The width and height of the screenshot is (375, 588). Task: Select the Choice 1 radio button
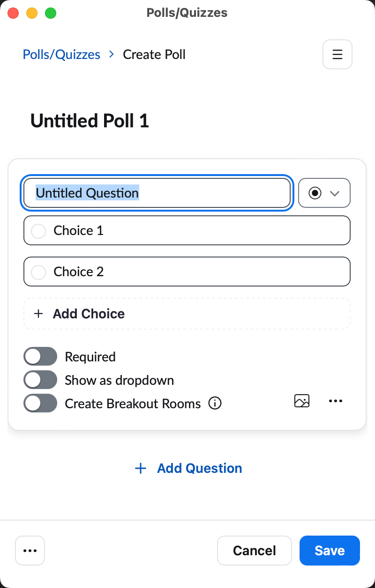tap(38, 230)
